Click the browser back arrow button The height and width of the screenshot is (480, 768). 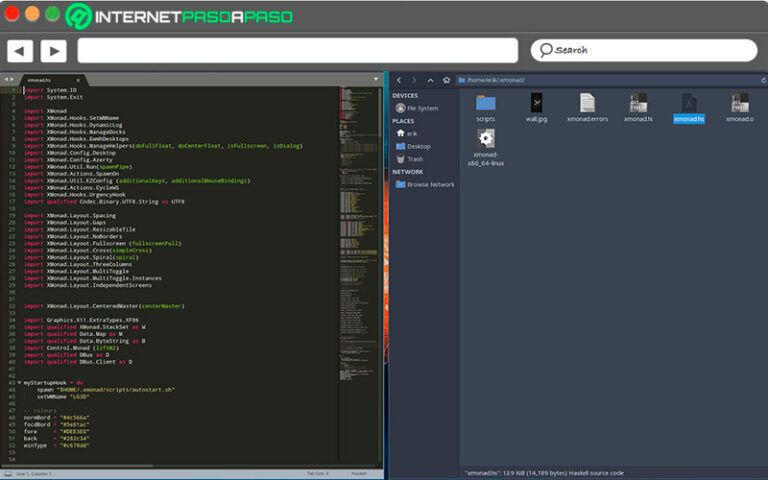click(x=21, y=50)
